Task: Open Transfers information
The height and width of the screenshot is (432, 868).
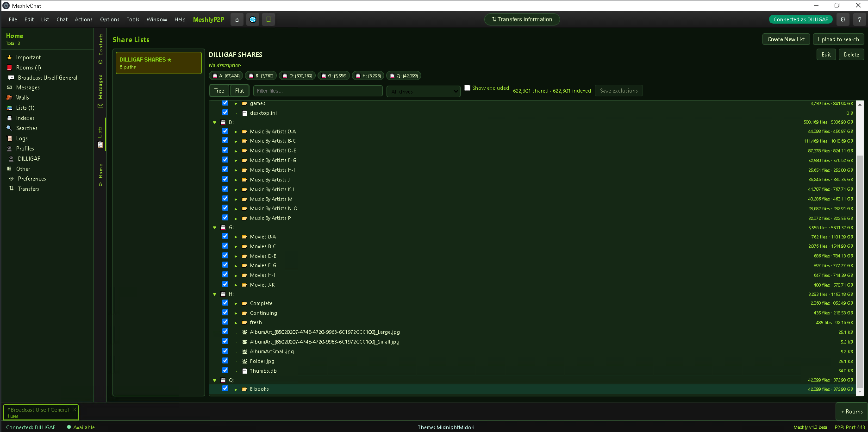Action: point(522,19)
